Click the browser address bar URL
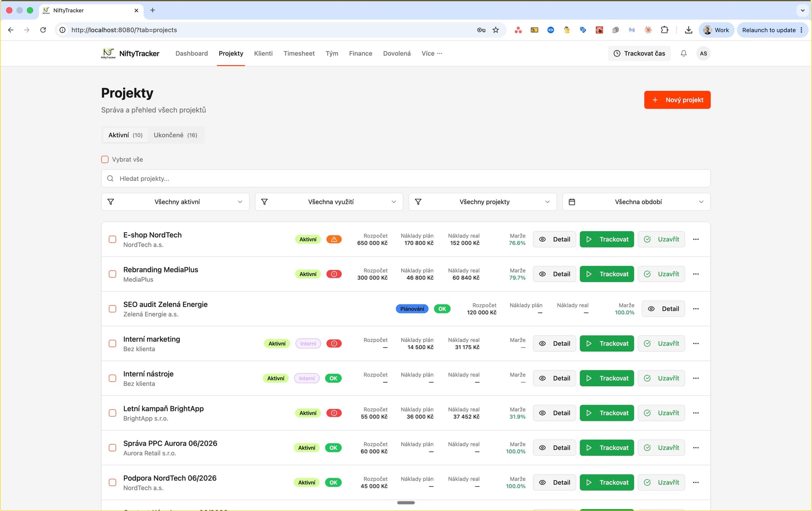 pyautogui.click(x=124, y=30)
